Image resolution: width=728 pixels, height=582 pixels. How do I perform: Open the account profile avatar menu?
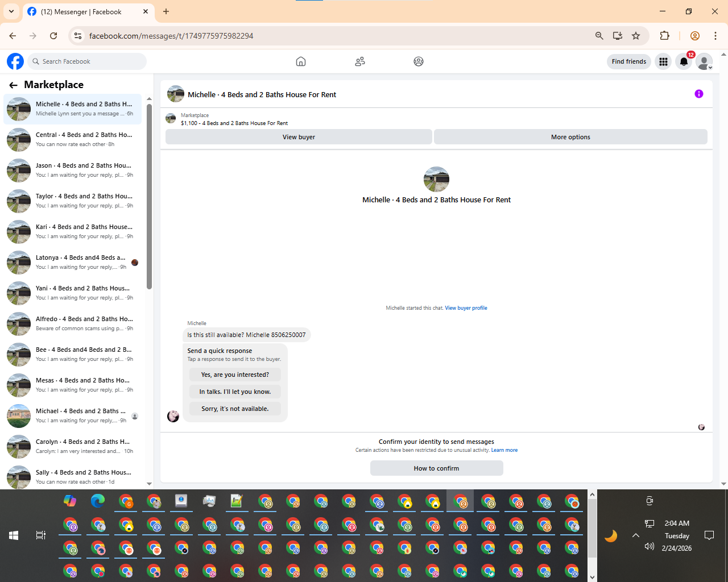point(705,61)
